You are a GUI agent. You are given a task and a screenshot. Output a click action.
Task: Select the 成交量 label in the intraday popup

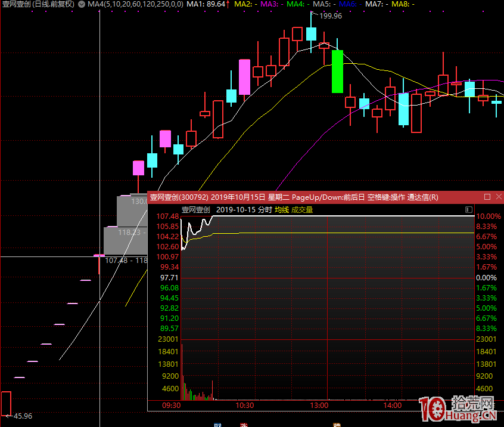tap(302, 210)
